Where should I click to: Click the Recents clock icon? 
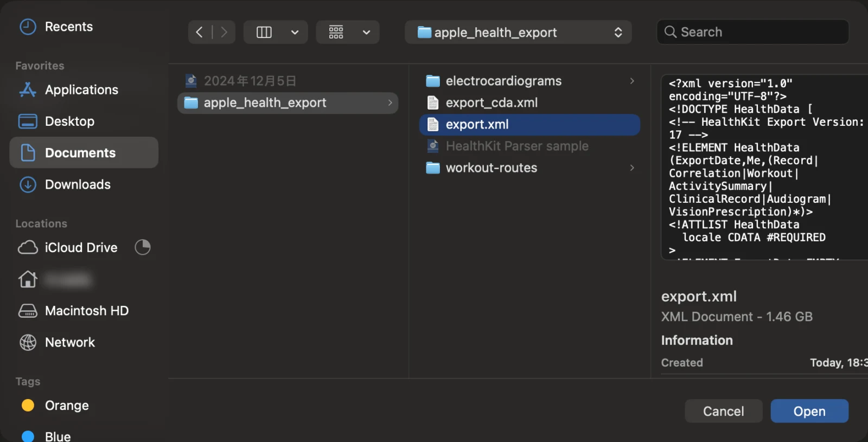coord(28,27)
